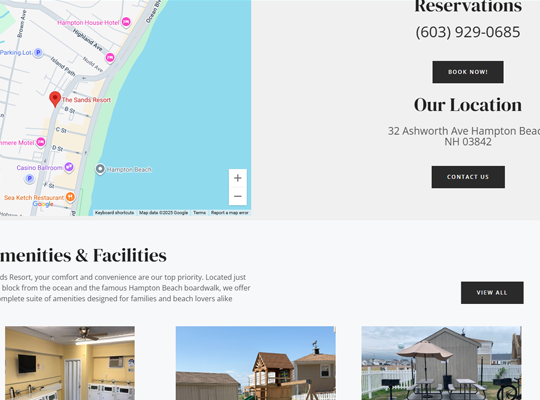Click the parking marker below Casino Ballroom

pyautogui.click(x=30, y=178)
